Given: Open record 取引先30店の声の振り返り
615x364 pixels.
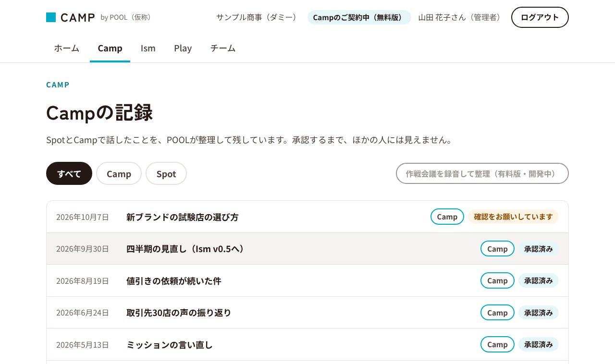Looking at the screenshot, I should pos(307,313).
